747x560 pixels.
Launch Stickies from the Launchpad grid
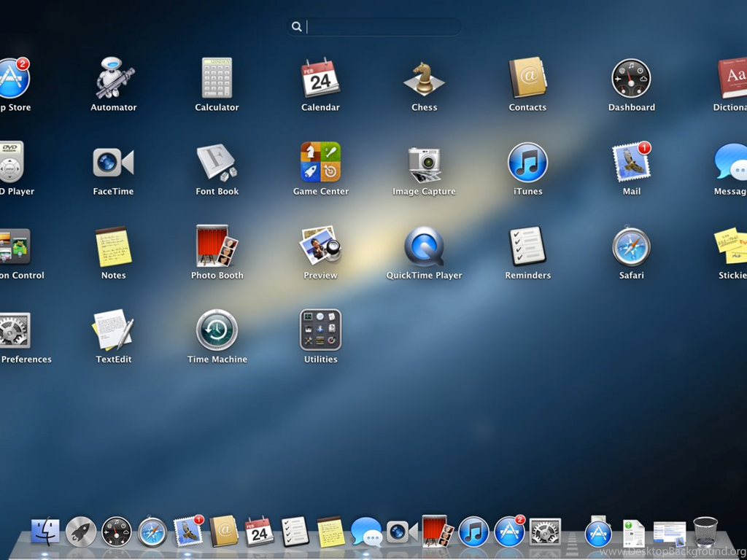pyautogui.click(x=730, y=246)
